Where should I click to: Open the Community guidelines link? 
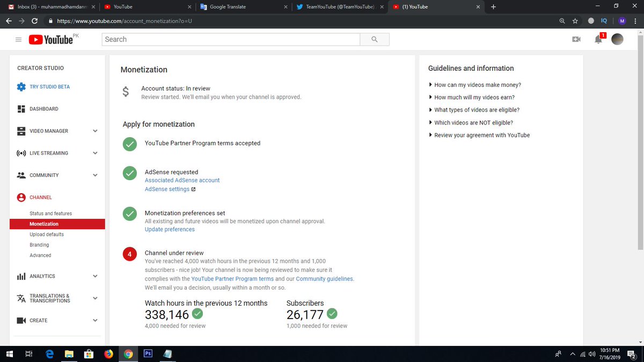tap(324, 279)
